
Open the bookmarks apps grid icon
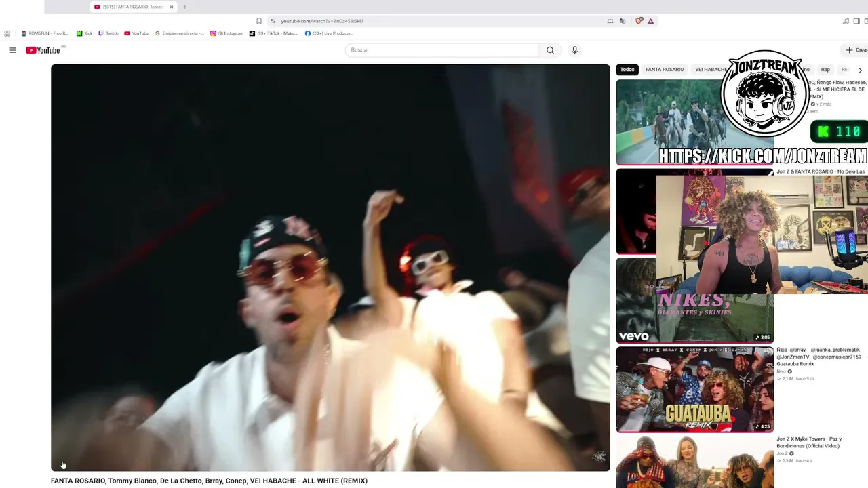(x=7, y=33)
